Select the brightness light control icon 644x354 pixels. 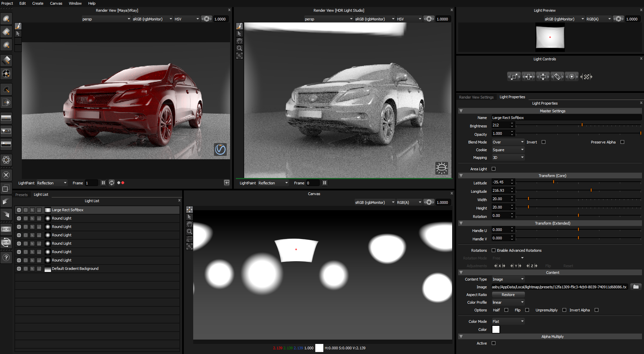pyautogui.click(x=572, y=77)
